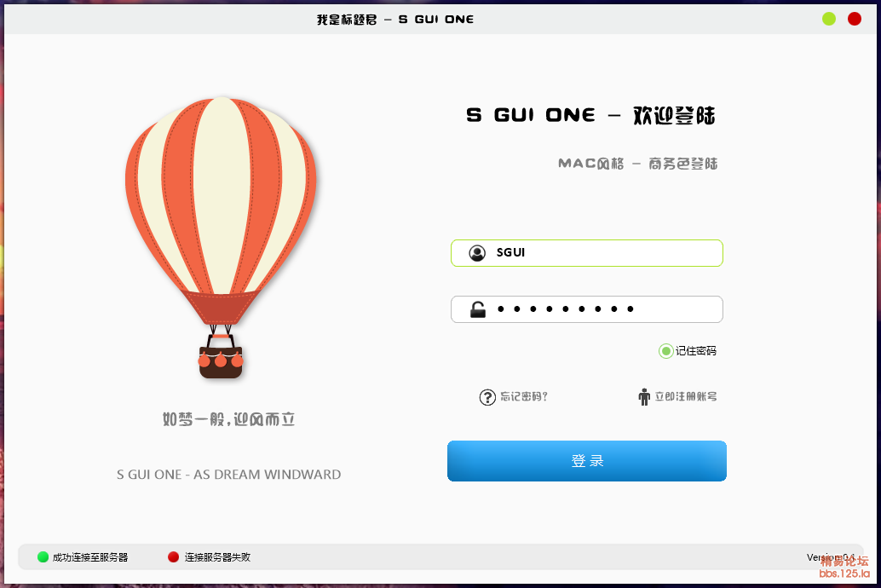This screenshot has width=881, height=588.
Task: Focus the SGUI username input field
Action: click(586, 253)
